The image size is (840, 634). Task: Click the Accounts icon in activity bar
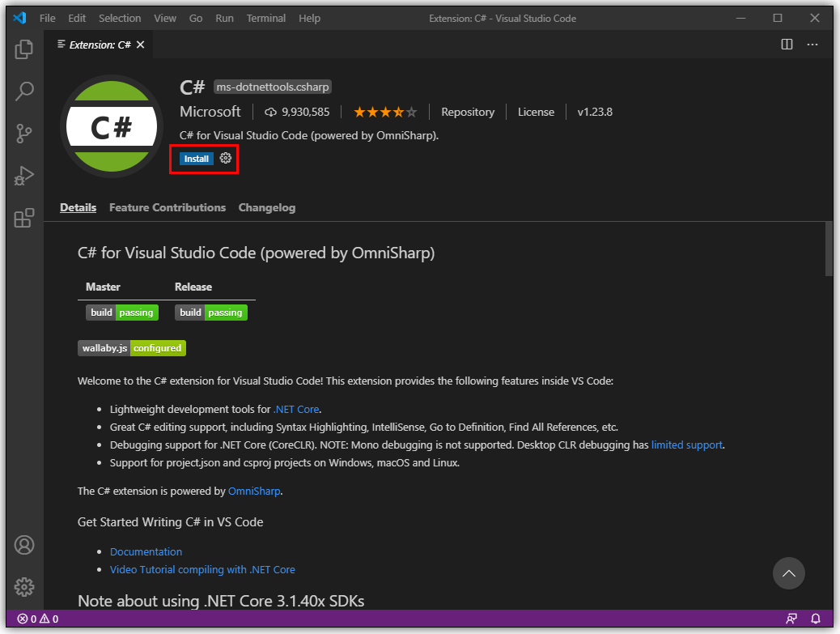[x=24, y=544]
